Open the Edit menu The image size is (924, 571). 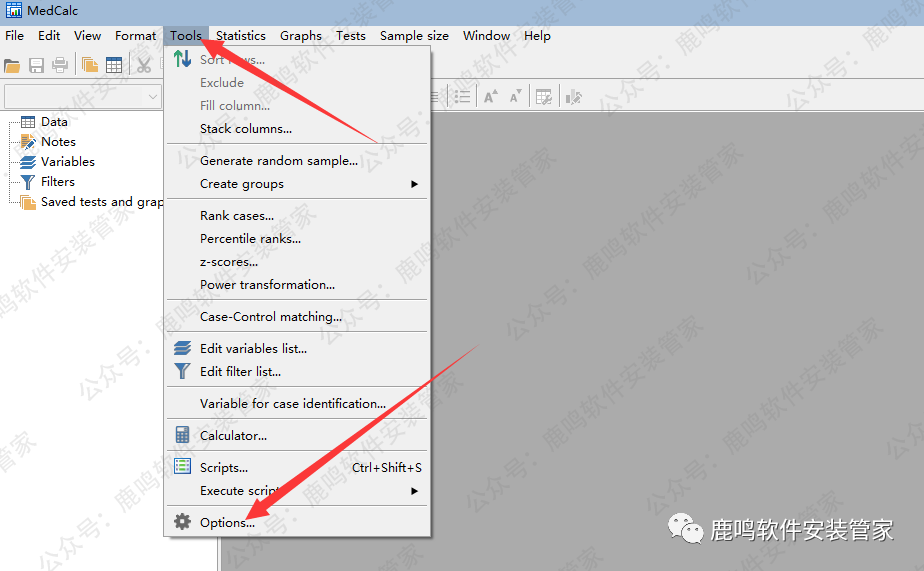click(x=49, y=36)
